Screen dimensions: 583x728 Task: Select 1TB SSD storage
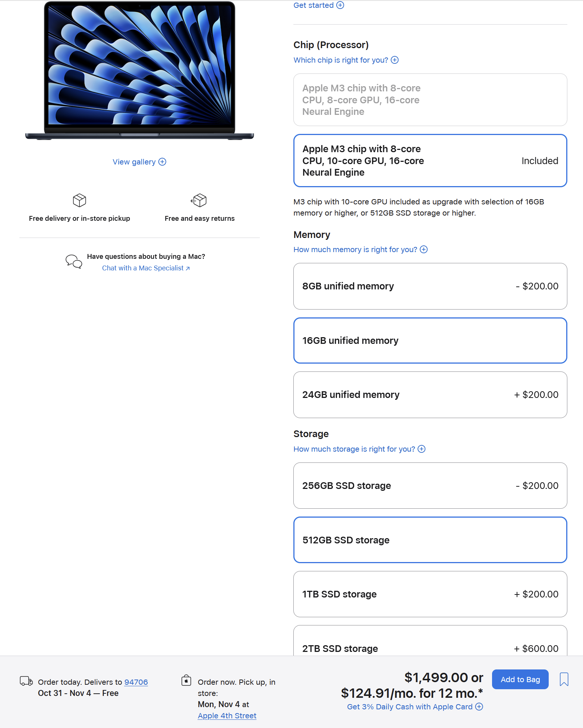tap(430, 594)
